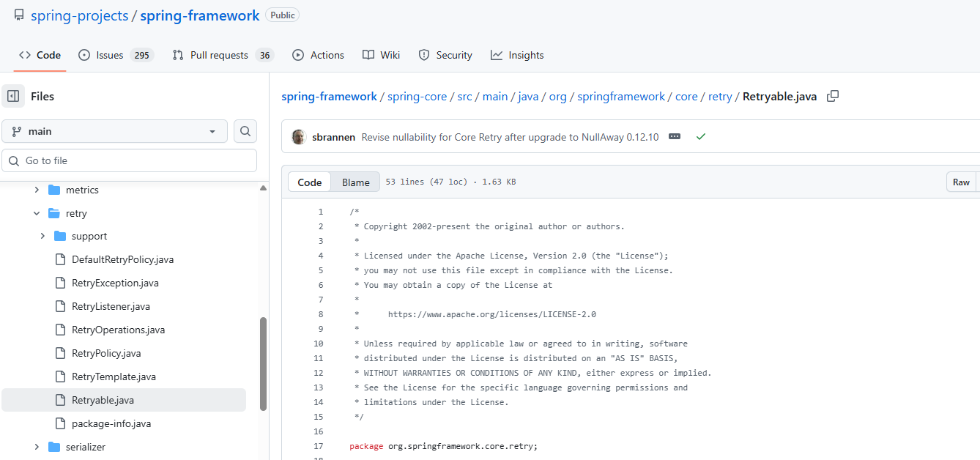
Task: Expand commit message details ellipsis
Action: click(x=675, y=137)
